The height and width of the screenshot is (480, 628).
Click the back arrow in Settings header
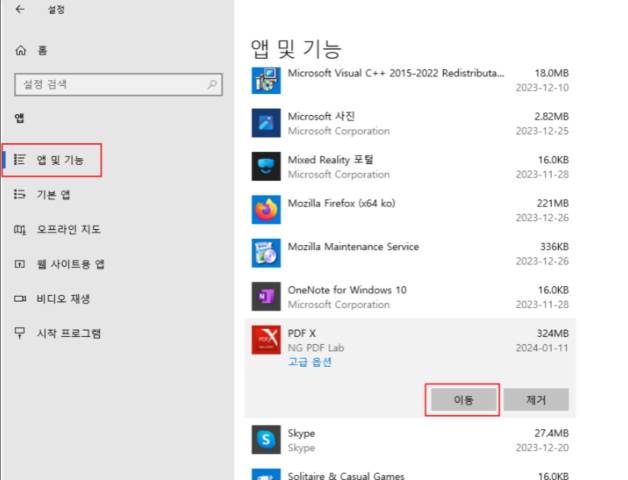[x=20, y=11]
